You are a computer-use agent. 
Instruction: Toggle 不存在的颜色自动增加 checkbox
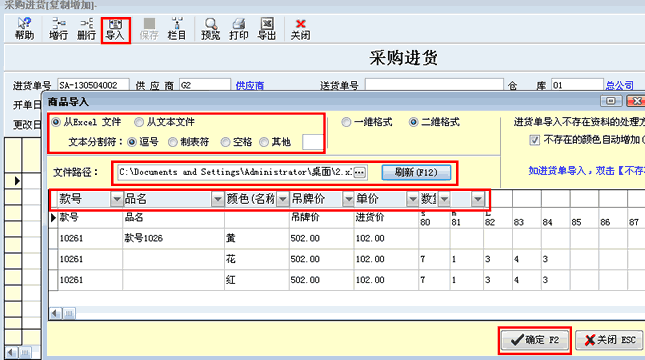point(534,140)
